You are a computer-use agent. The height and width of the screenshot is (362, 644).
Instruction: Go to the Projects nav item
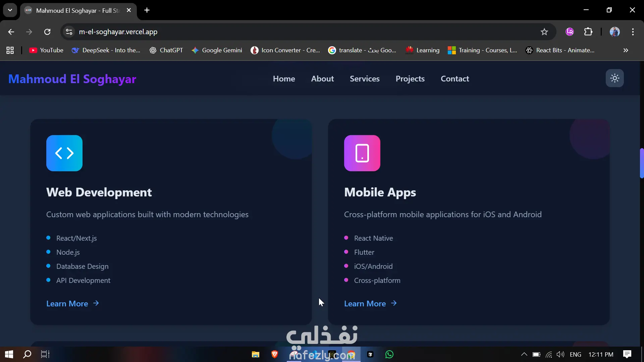click(x=410, y=79)
